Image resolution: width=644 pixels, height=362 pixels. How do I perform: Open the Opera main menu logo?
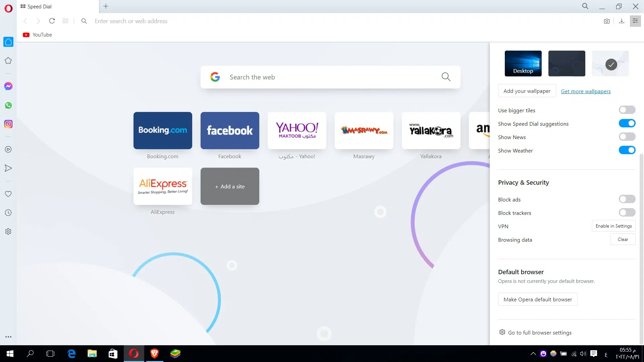click(x=8, y=8)
